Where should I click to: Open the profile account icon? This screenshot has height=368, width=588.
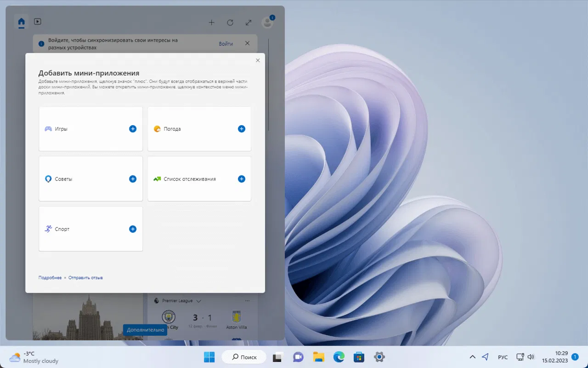[267, 22]
